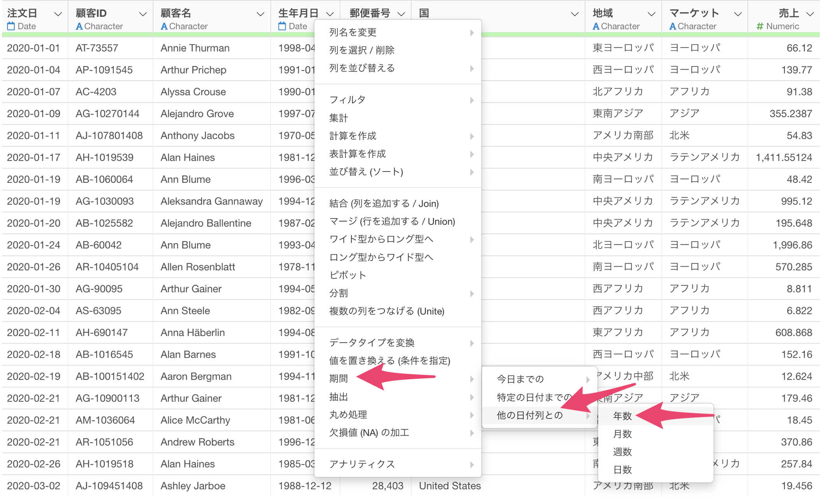The height and width of the screenshot is (504, 826).
Task: Click the 売上 Numeric hash icon
Action: coord(759,26)
